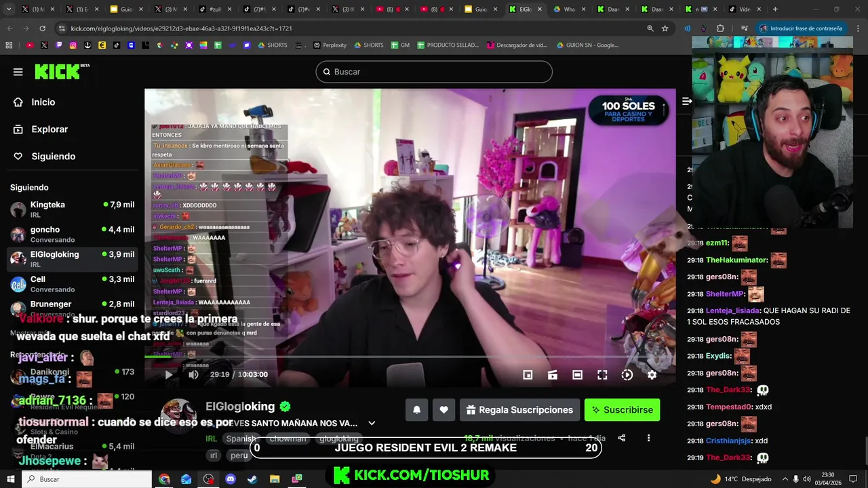This screenshot has width=868, height=488.
Task: Toggle theater mode in the player
Action: click(x=577, y=375)
